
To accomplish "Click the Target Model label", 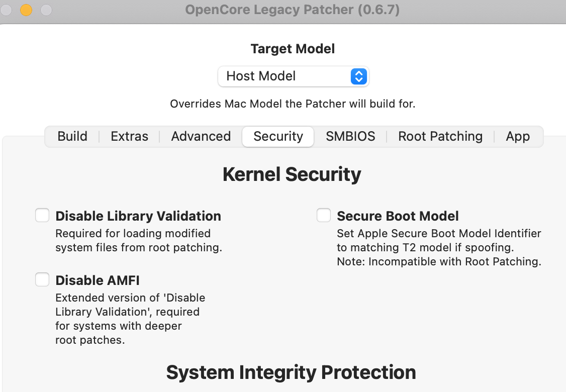I will coord(293,49).
